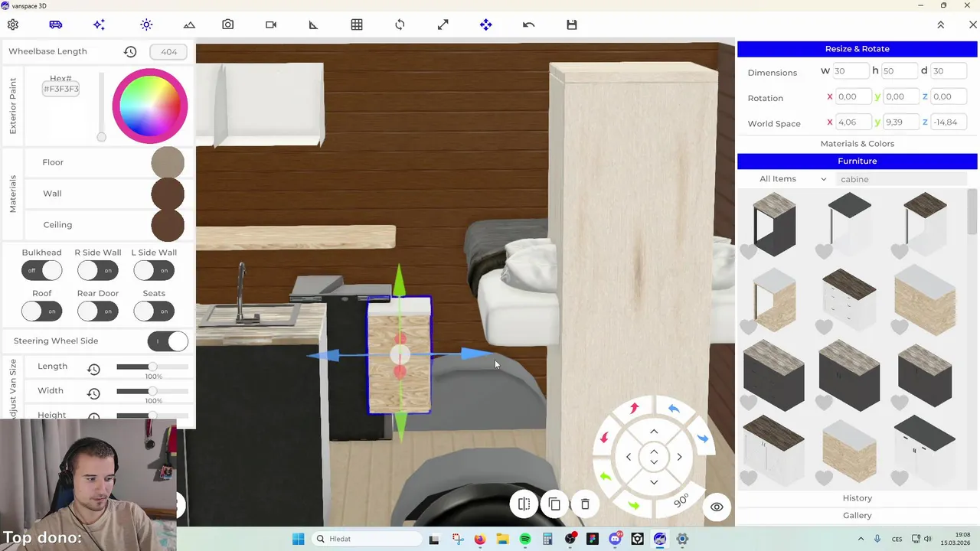This screenshot has width=980, height=551.
Task: Toggle the Bulkhead switch
Action: [41, 270]
